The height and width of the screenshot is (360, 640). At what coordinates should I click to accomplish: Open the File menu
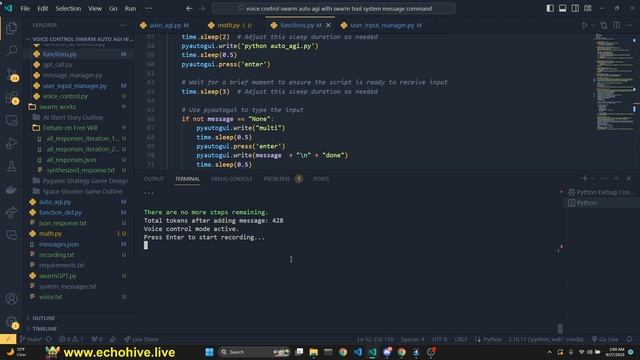coord(25,8)
